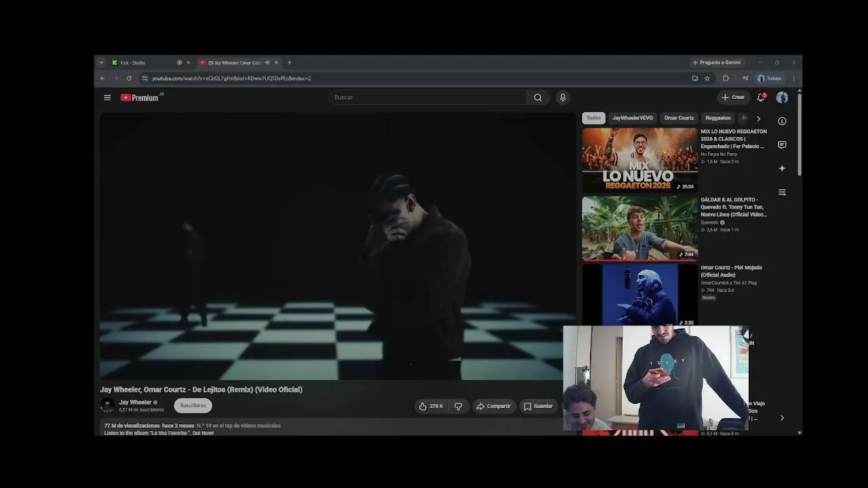
Task: Open the description side panel icon
Action: coord(782,121)
